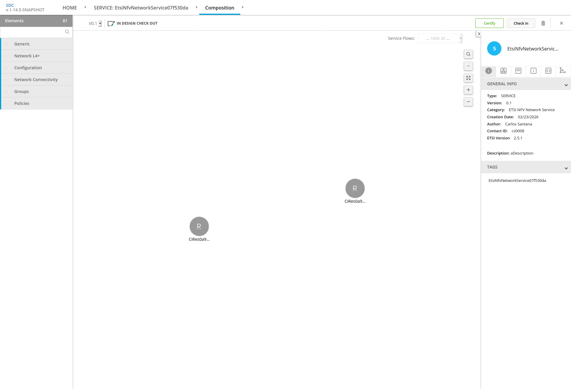Click the Check in button
This screenshot has height=392, width=571.
521,23
